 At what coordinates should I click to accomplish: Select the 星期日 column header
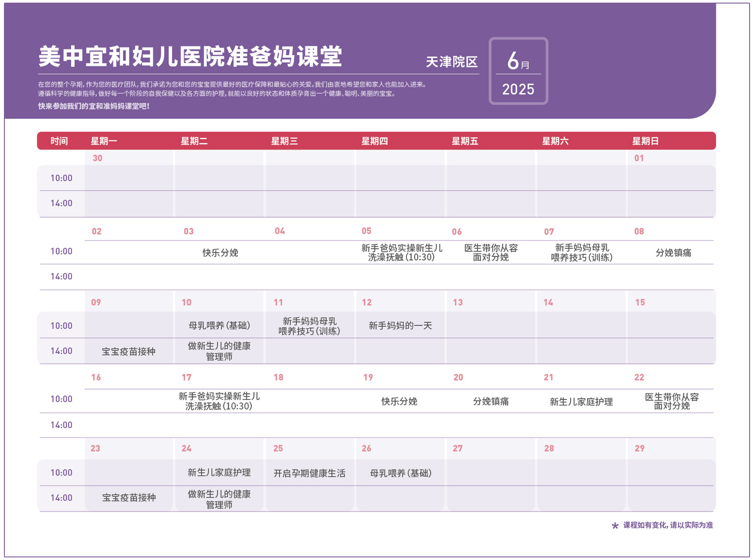click(x=645, y=141)
